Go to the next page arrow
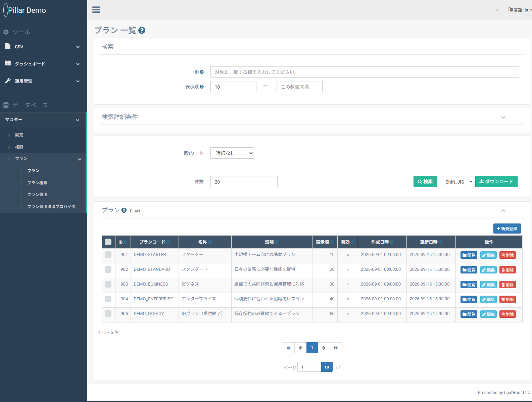Image resolution: width=532 pixels, height=402 pixels. pyautogui.click(x=324, y=348)
